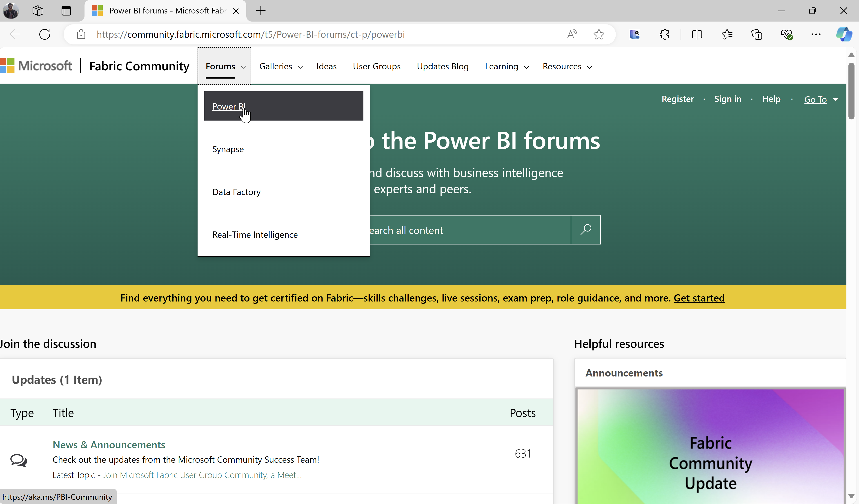Click the Register link
The width and height of the screenshot is (859, 504).
click(678, 99)
